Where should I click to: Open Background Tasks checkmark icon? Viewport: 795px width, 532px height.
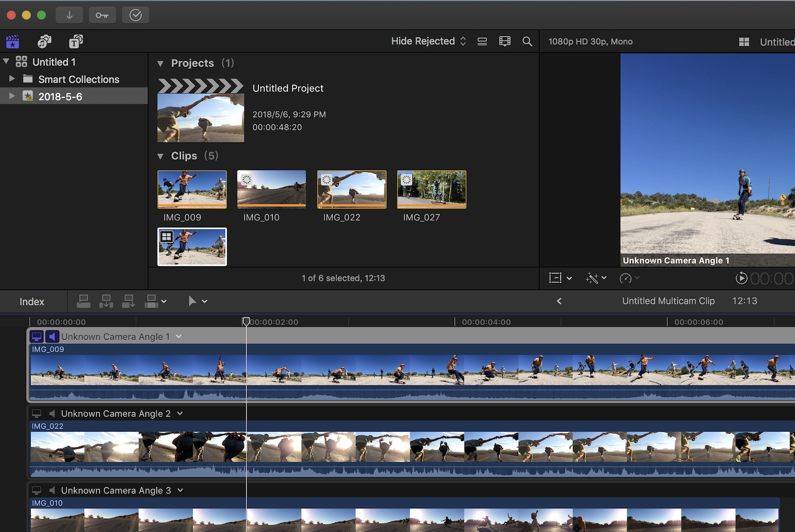pos(135,15)
